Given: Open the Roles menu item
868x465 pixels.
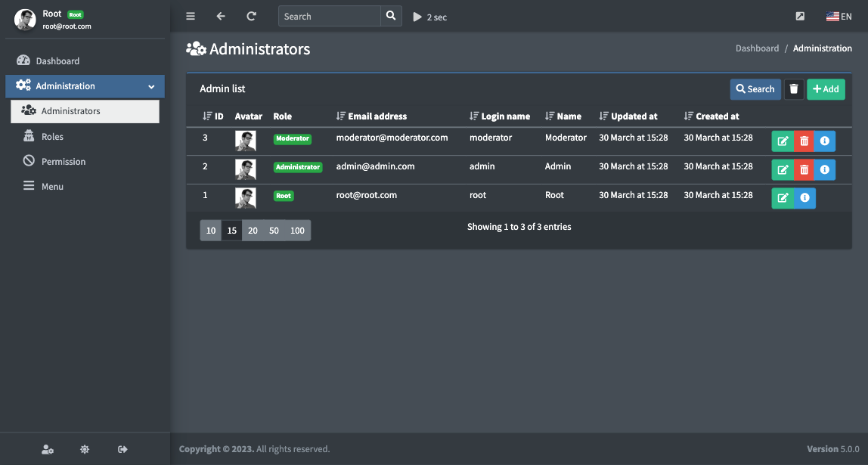Looking at the screenshot, I should (x=52, y=137).
